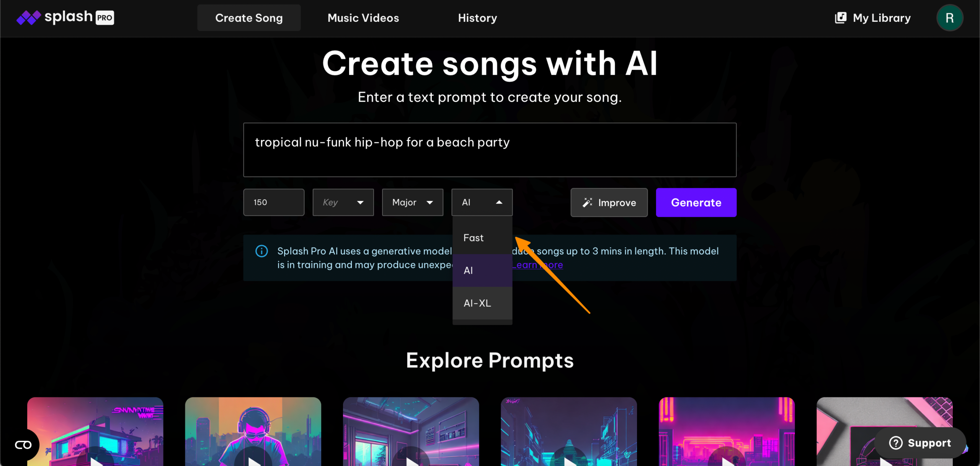Viewport: 980px width, 466px height.
Task: Go to the History tab
Action: click(x=477, y=18)
